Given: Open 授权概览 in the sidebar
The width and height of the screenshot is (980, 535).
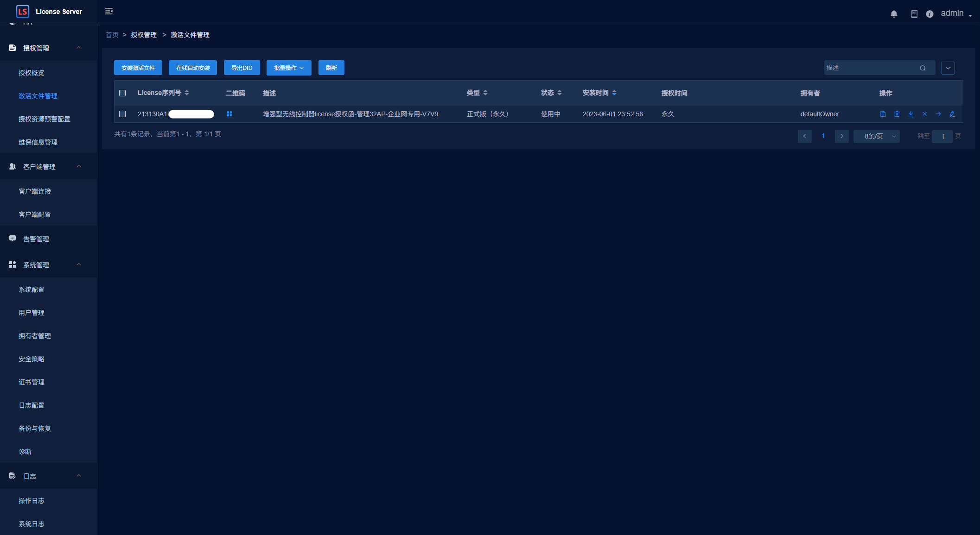Looking at the screenshot, I should point(32,73).
